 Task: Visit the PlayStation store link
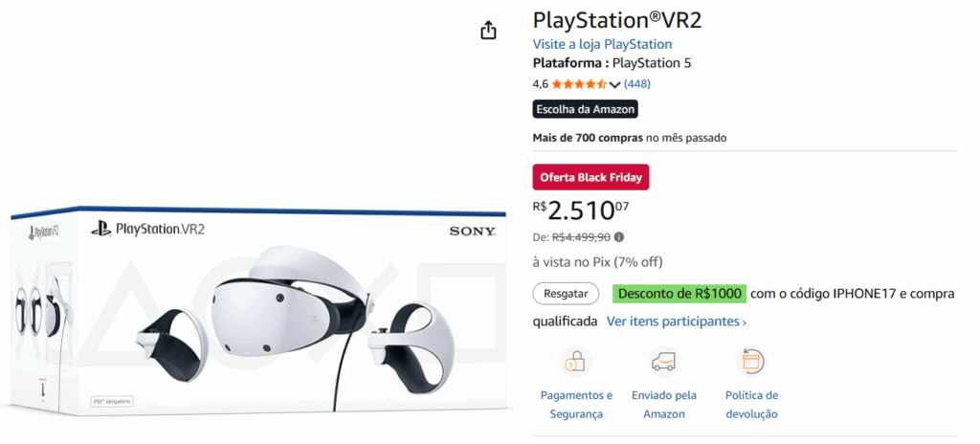pos(602,44)
